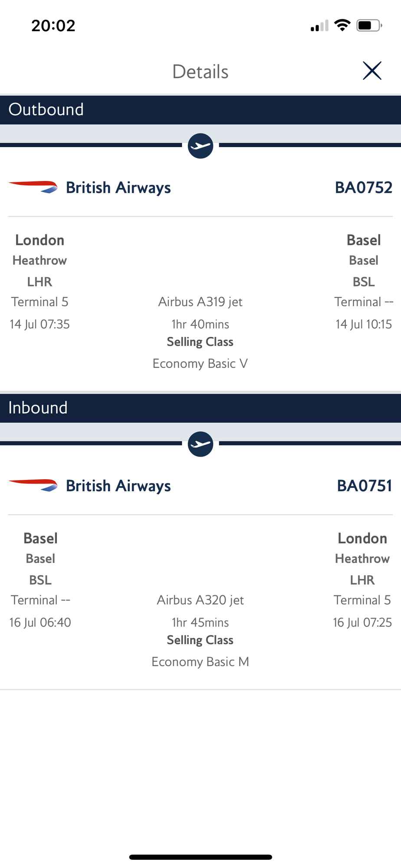The height and width of the screenshot is (868, 401).
Task: Tap the home indicator bar
Action: [x=200, y=857]
